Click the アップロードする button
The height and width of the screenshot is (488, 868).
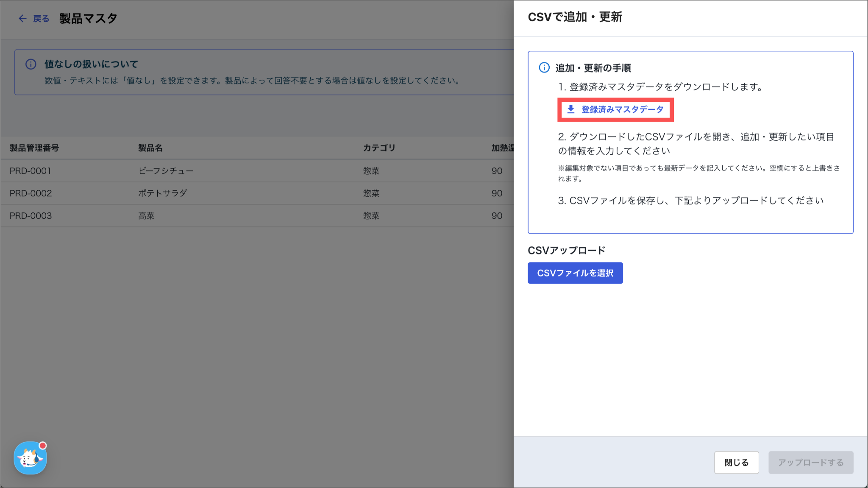tap(810, 462)
